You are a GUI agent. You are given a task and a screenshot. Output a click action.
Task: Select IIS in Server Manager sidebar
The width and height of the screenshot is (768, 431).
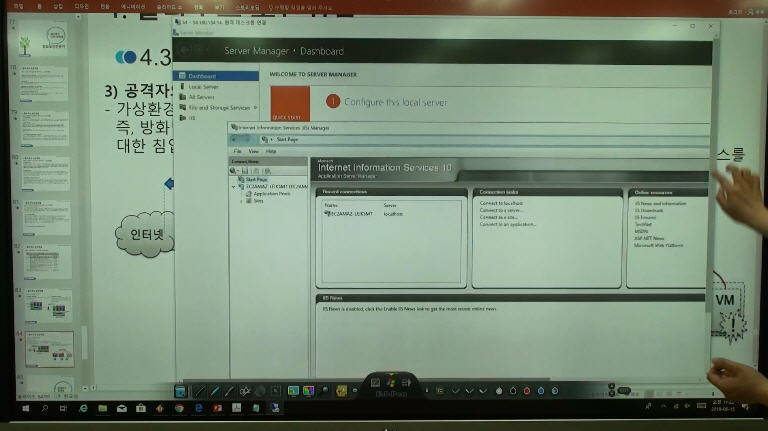(192, 118)
